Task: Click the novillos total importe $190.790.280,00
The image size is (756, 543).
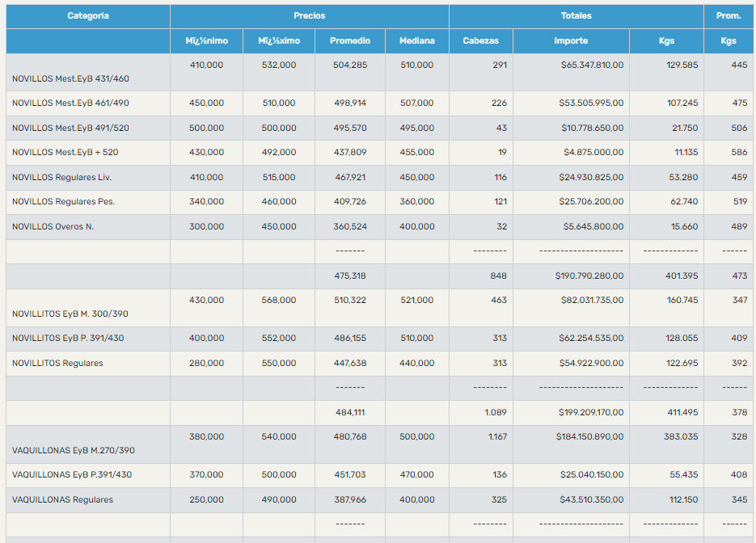Action: click(589, 276)
